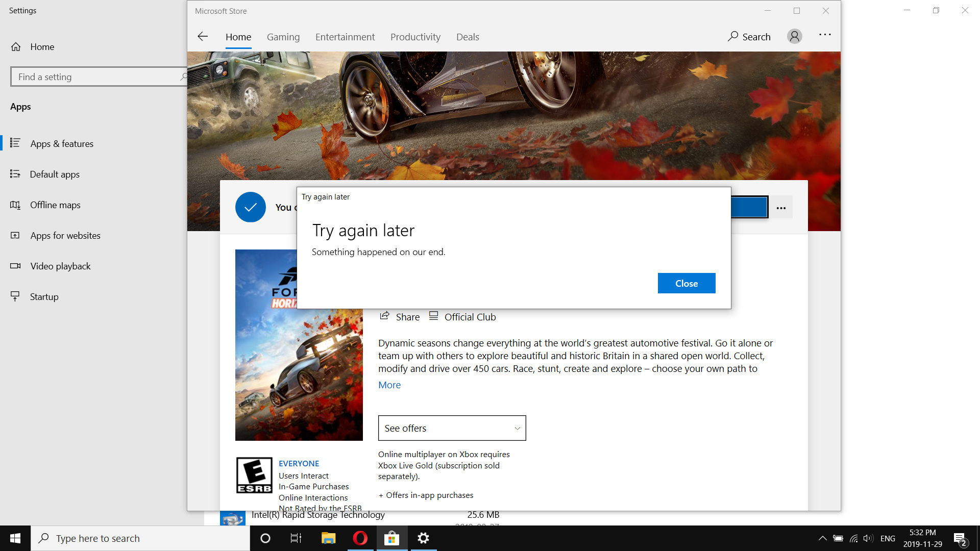Screen dimensions: 980x551
Task: Open the user account profile icon
Action: pyautogui.click(x=794, y=36)
